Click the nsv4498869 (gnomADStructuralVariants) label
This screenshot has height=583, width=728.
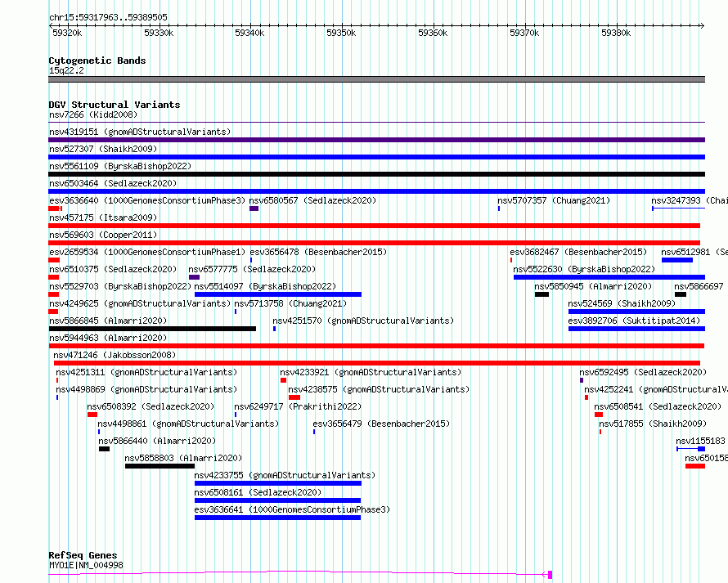coord(146,389)
